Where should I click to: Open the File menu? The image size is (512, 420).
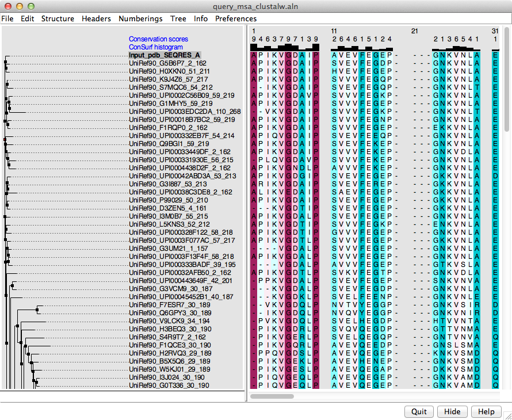click(x=7, y=18)
